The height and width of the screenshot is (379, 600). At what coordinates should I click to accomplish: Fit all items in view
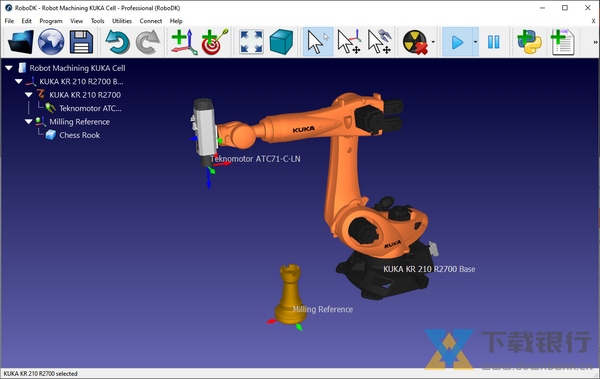[x=251, y=42]
